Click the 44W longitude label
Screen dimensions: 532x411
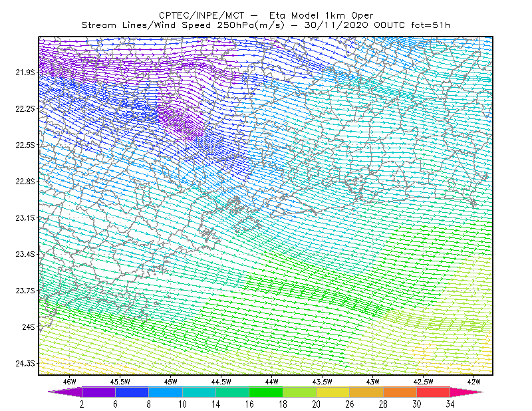(x=272, y=382)
